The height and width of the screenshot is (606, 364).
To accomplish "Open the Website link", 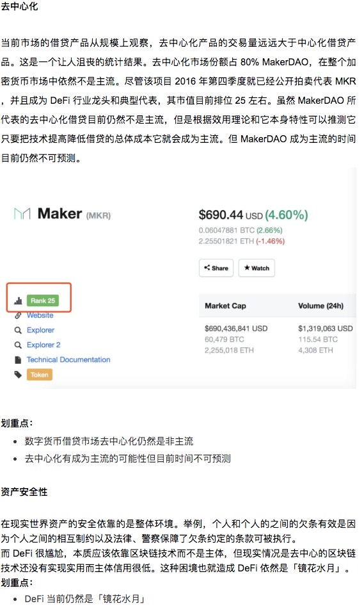I will (x=40, y=315).
